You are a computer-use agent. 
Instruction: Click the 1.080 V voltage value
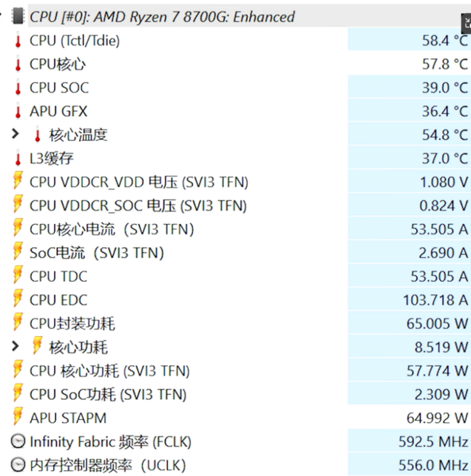(444, 182)
